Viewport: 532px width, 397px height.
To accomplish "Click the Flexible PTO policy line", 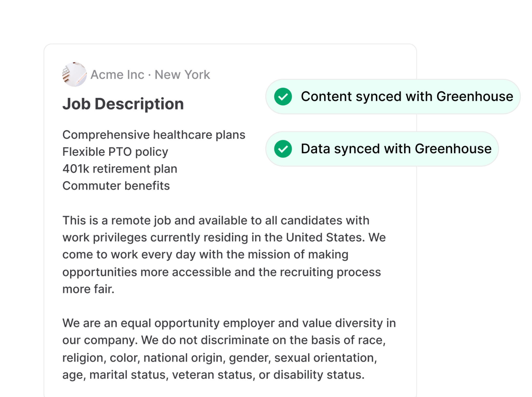I will [115, 152].
